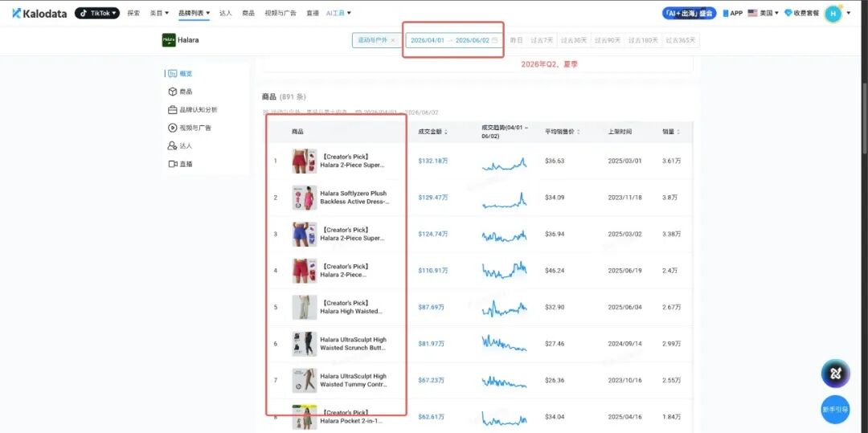This screenshot has width=868, height=433.
Task: Open the 探索 menu item
Action: click(133, 13)
